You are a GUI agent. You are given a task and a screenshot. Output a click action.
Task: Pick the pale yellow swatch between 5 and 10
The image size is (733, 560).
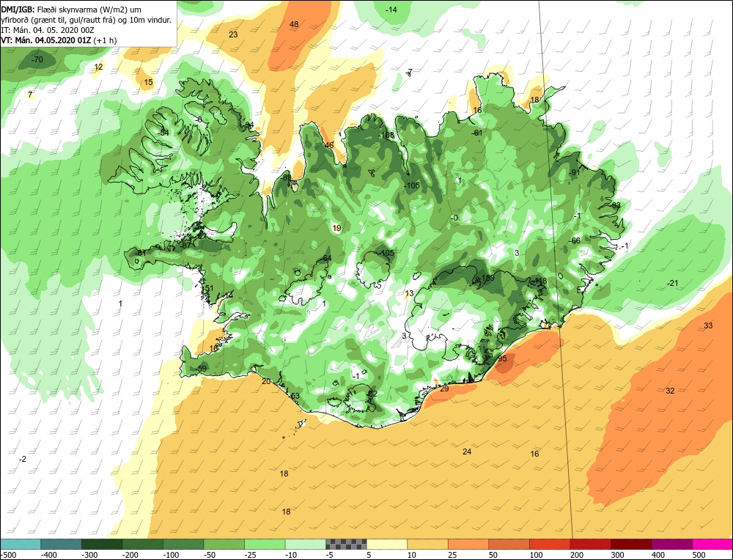click(386, 544)
